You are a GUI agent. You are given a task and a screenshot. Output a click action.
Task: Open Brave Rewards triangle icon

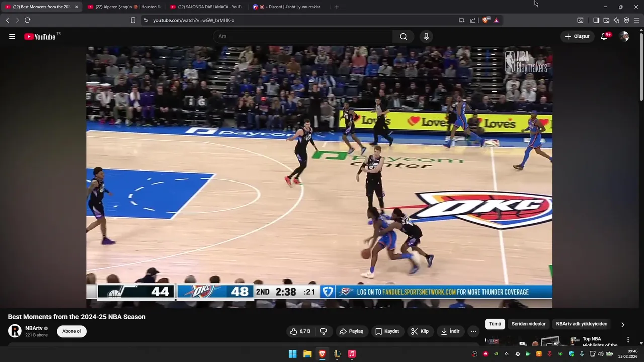point(496,20)
